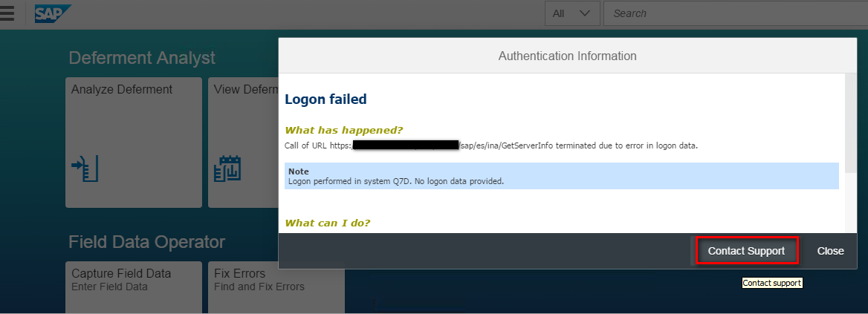This screenshot has height=314, width=868.
Task: Click the What can I do? heading
Action: pos(327,223)
